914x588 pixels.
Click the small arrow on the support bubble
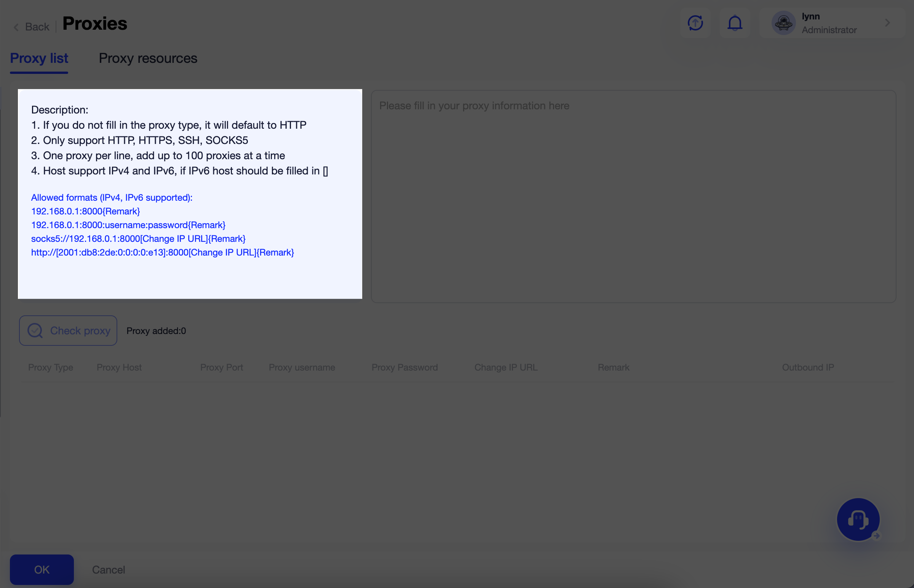(876, 537)
